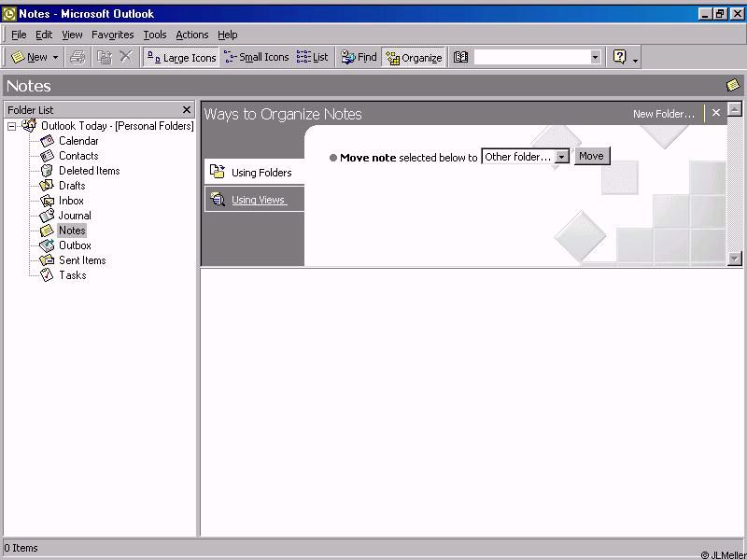Close the Folder List pane

click(187, 109)
